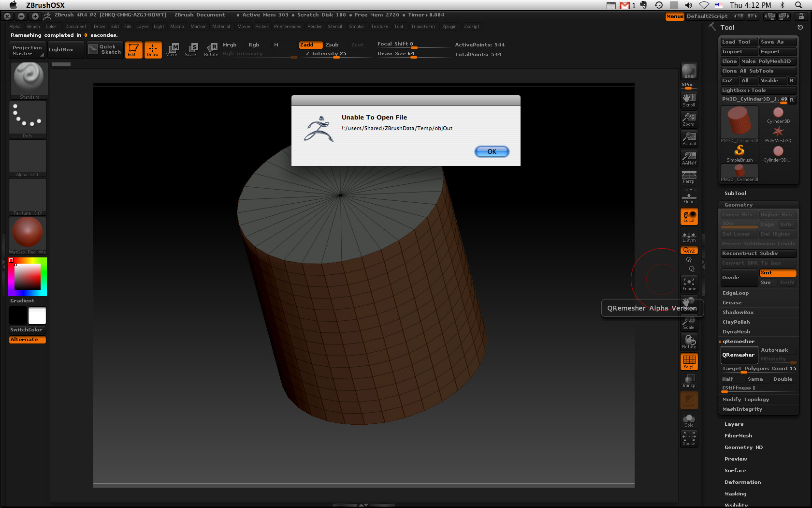Click the QRemesher button

coord(739,355)
